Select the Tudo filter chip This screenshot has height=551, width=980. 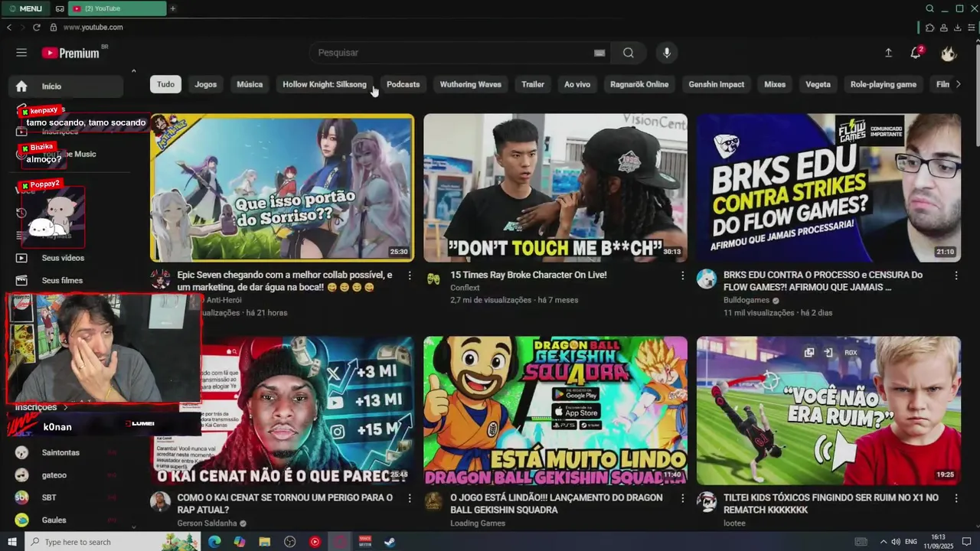[x=165, y=84]
